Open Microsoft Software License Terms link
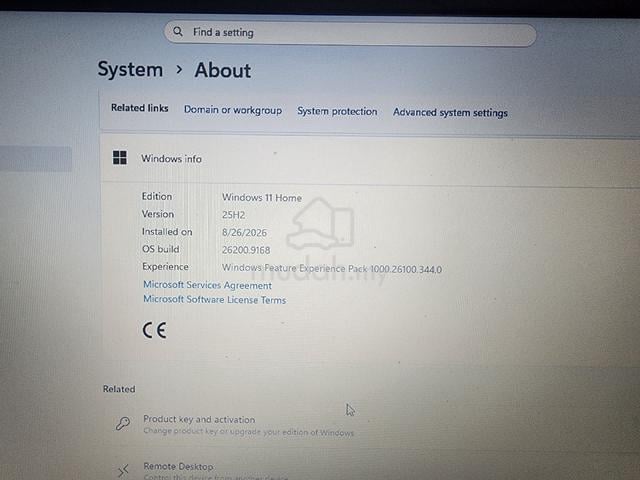 point(215,300)
